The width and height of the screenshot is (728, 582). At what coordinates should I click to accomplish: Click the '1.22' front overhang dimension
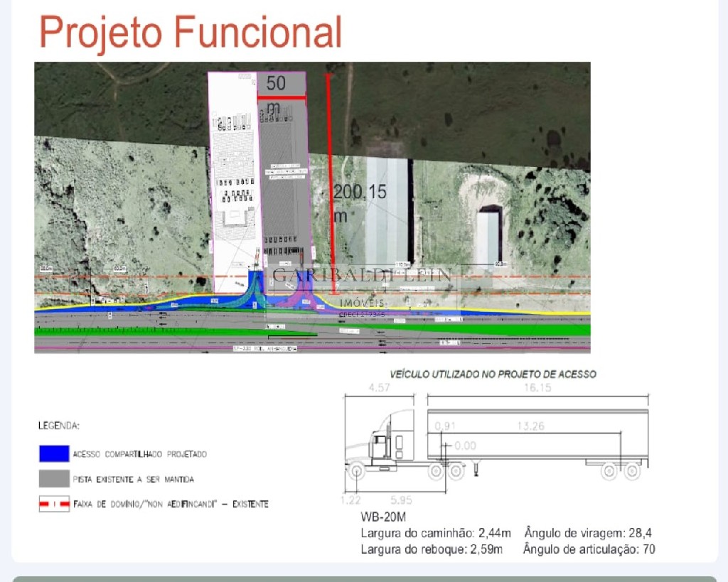pyautogui.click(x=350, y=500)
